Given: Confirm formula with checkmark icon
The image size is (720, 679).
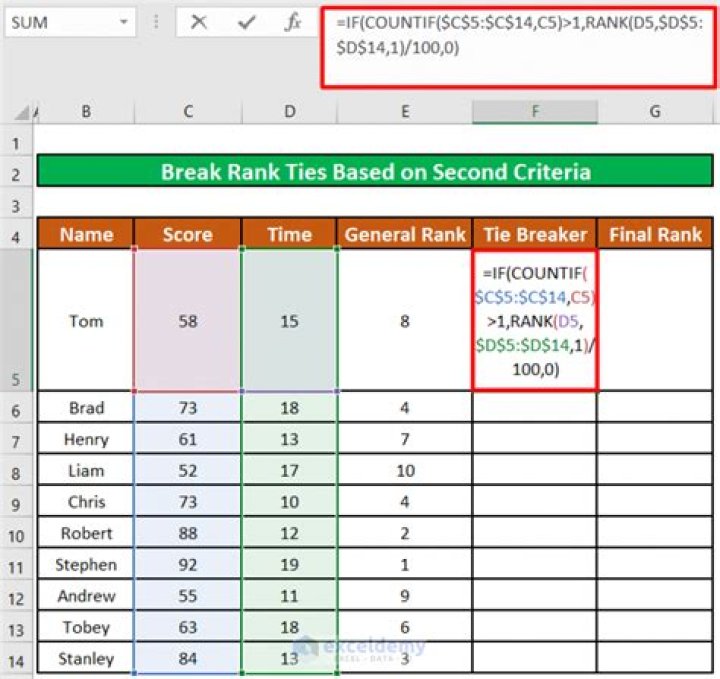Looking at the screenshot, I should pos(246,22).
